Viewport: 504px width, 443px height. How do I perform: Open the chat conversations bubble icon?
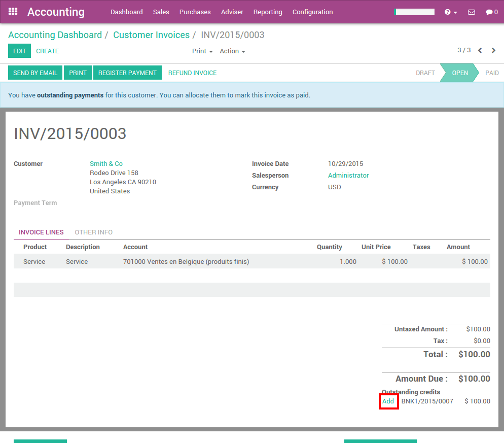pyautogui.click(x=488, y=12)
